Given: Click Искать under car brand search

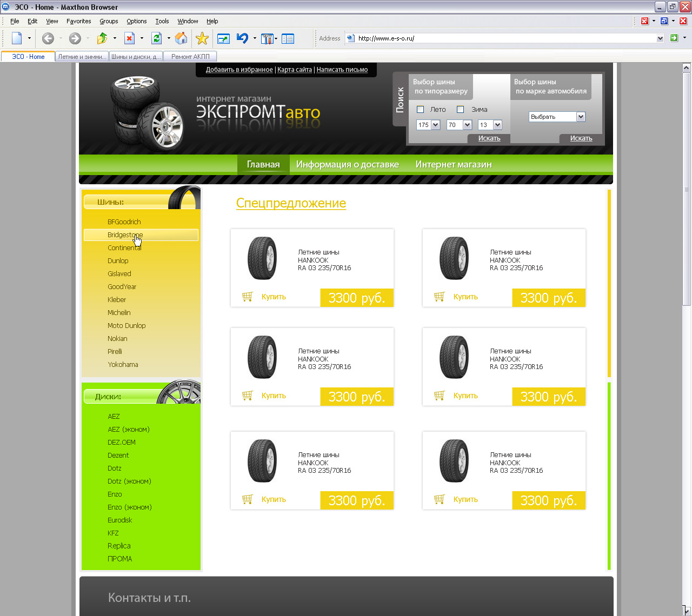Looking at the screenshot, I should tap(581, 138).
